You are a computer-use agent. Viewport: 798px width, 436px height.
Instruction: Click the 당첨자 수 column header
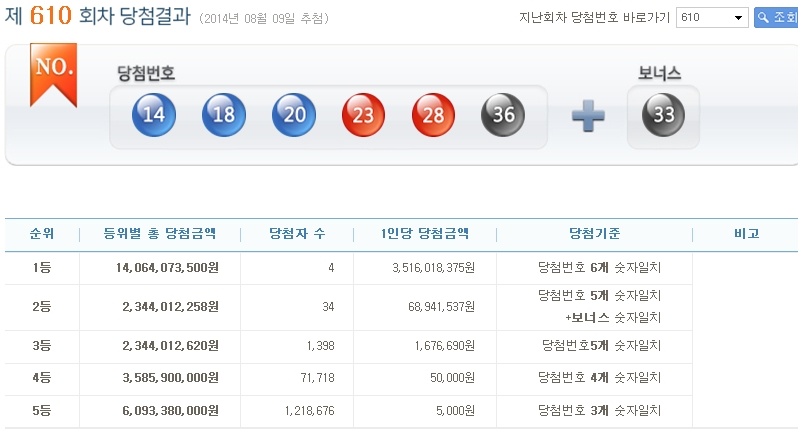coord(297,234)
